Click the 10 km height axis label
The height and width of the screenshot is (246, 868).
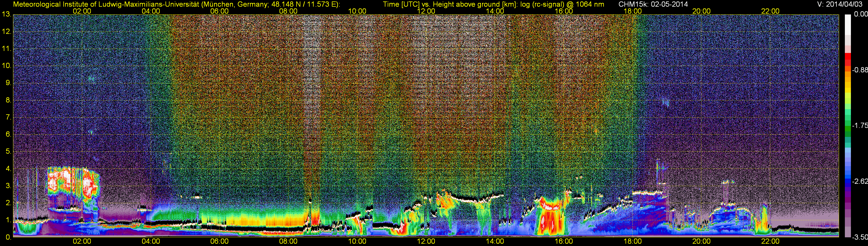tap(6, 66)
